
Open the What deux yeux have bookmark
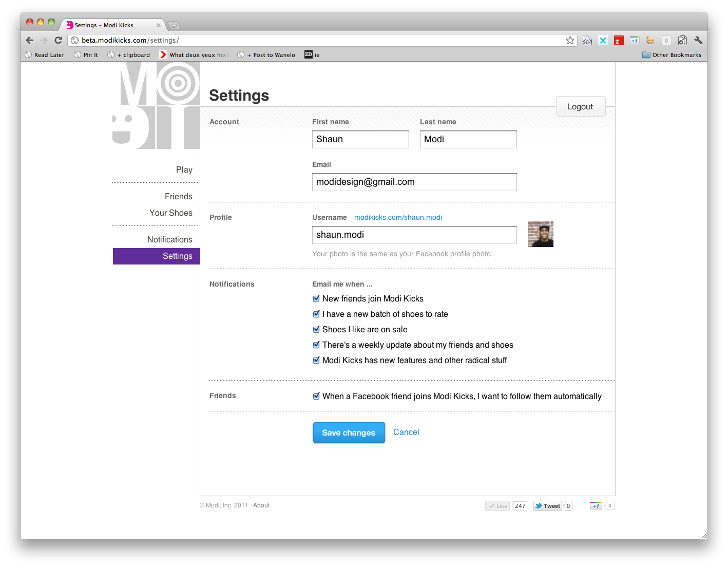pos(194,55)
